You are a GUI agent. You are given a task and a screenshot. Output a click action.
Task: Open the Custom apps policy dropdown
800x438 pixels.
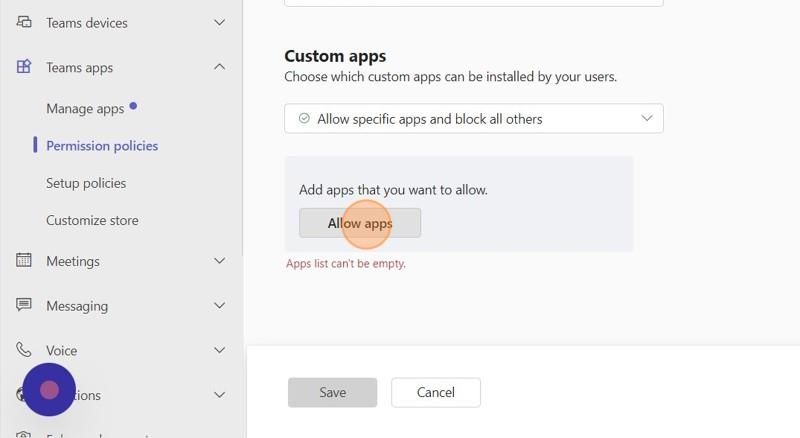coord(474,118)
